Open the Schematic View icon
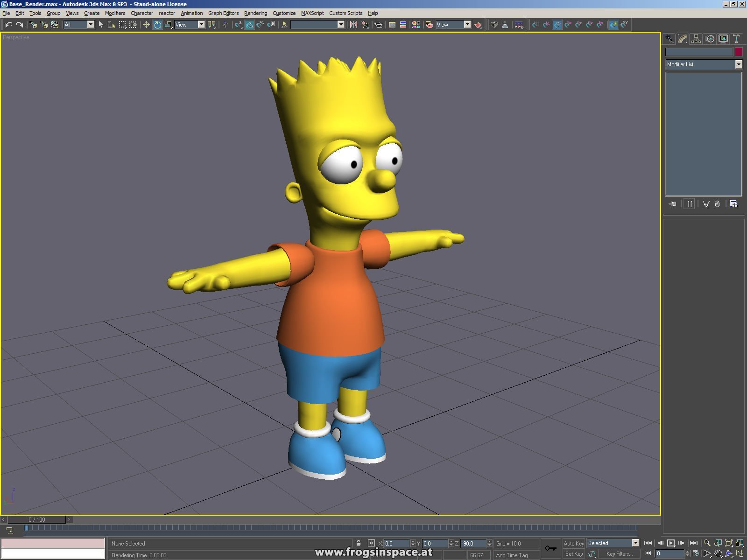 pyautogui.click(x=403, y=25)
